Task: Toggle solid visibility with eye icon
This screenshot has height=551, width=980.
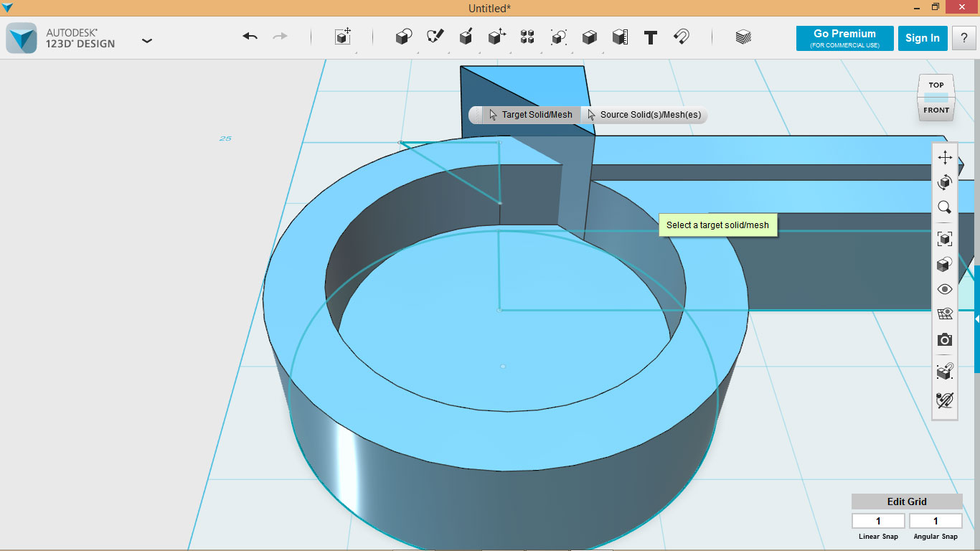Action: pos(944,289)
